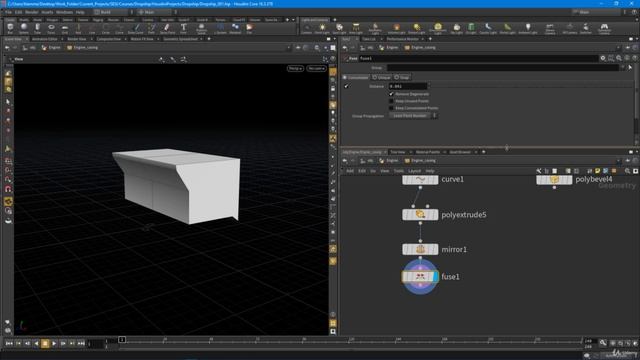Toggle the Distance enable checkbox
This screenshot has width=640, height=360.
point(347,86)
